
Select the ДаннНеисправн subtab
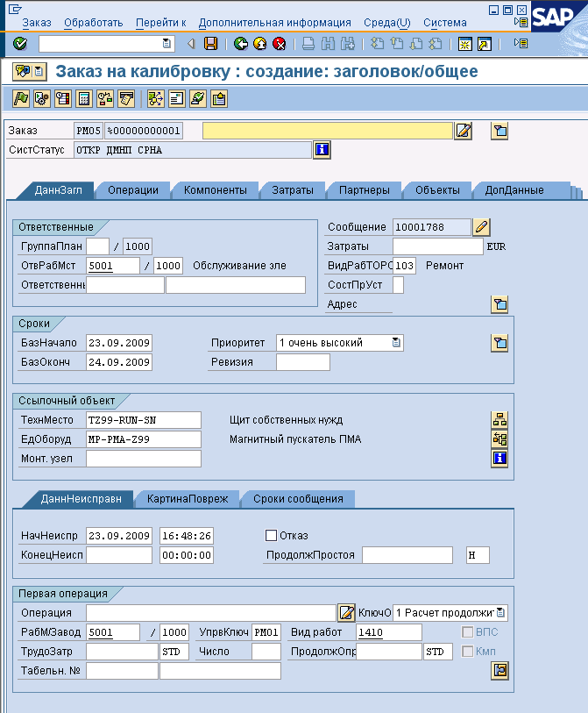point(81,499)
